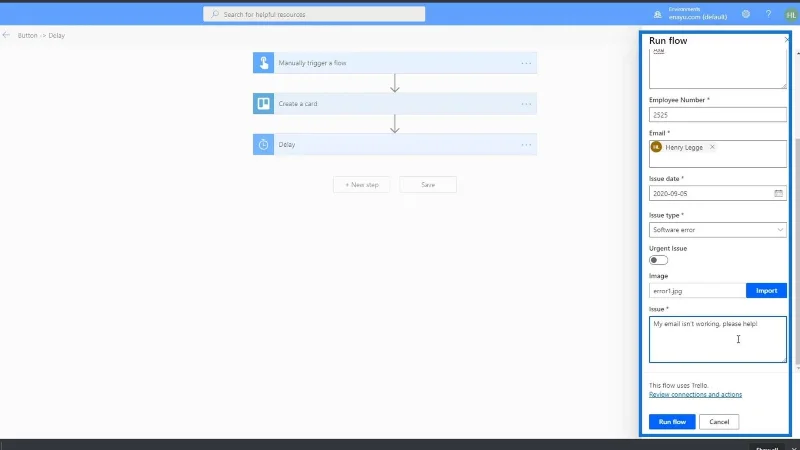Open the HL user account avatar
The image size is (800, 450).
(791, 15)
